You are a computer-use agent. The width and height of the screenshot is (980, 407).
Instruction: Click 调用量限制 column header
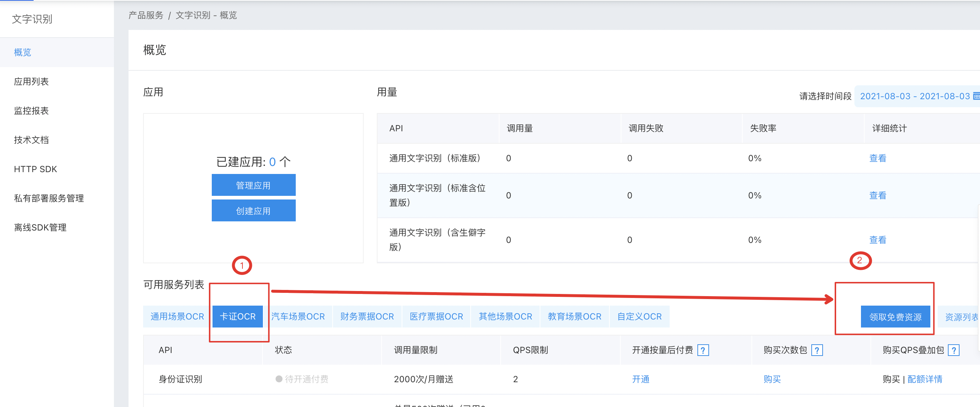[416, 350]
